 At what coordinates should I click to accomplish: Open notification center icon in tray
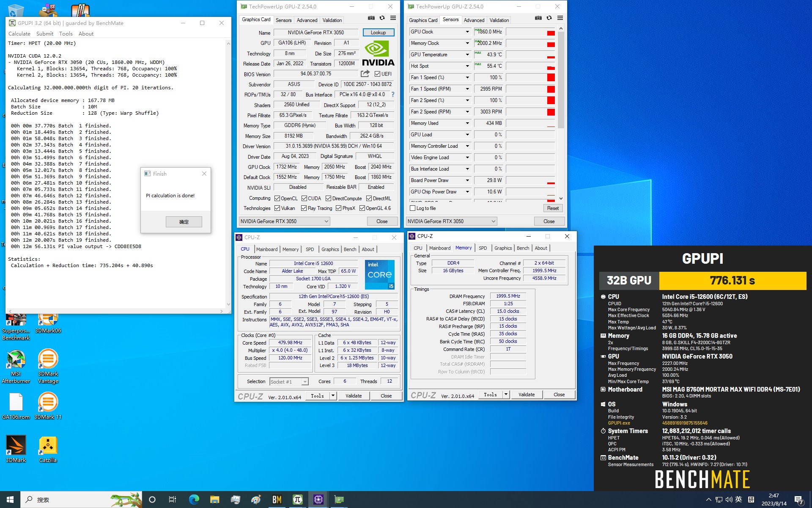798,500
